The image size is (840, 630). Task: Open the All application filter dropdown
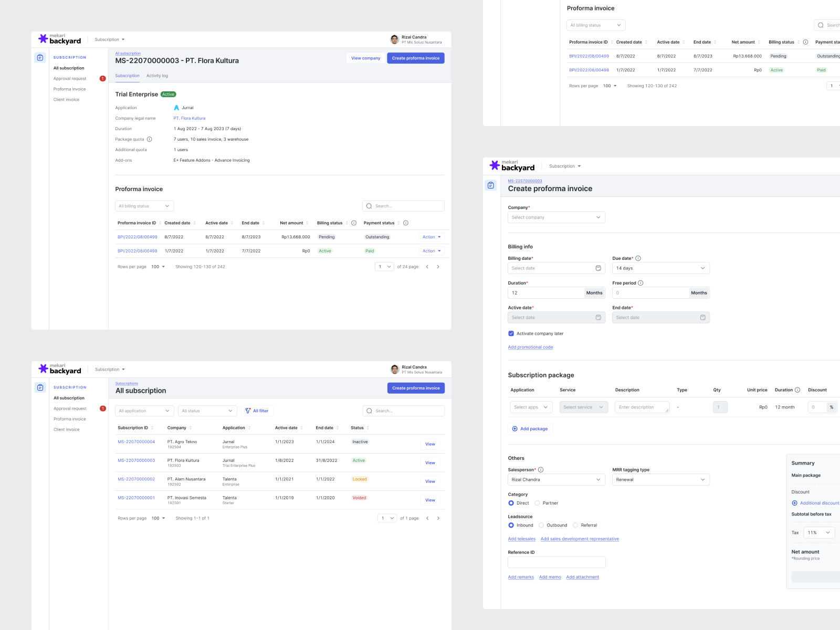coord(144,411)
